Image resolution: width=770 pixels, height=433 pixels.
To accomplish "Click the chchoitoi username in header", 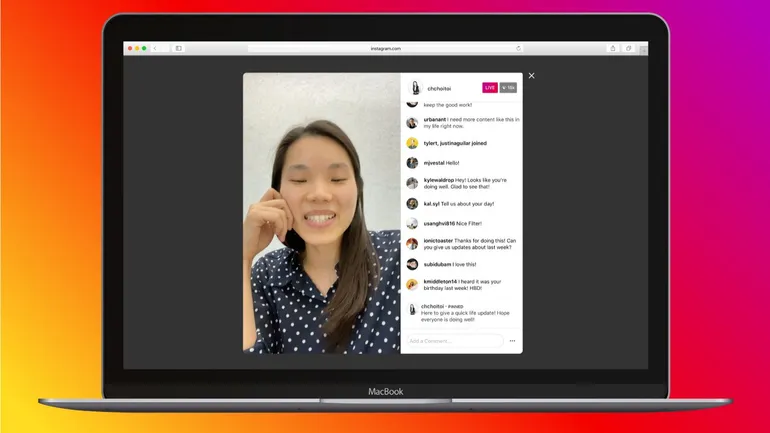I will click(439, 88).
